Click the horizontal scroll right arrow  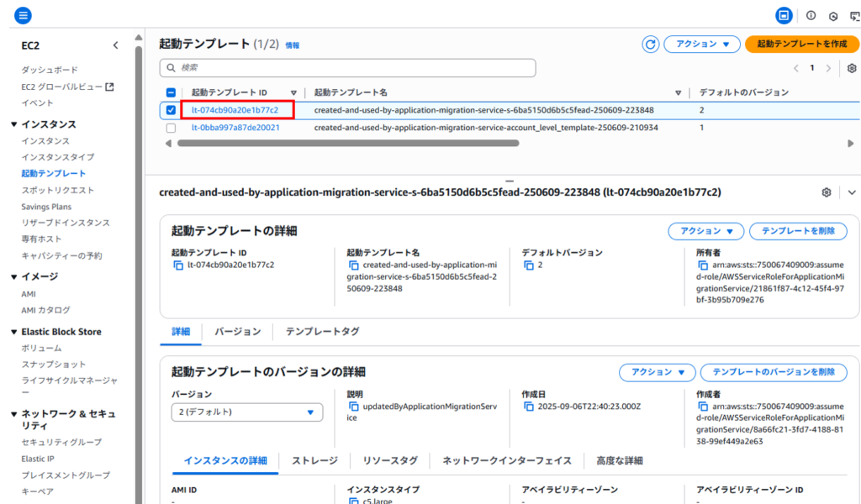[x=851, y=143]
